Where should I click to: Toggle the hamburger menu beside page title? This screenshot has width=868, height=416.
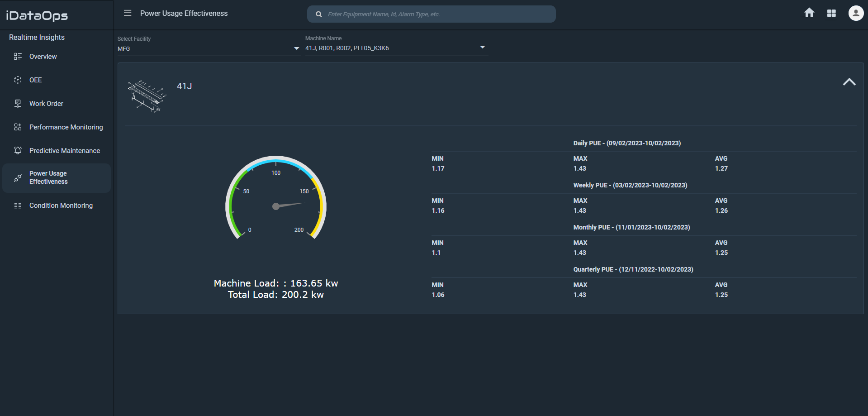(x=128, y=13)
